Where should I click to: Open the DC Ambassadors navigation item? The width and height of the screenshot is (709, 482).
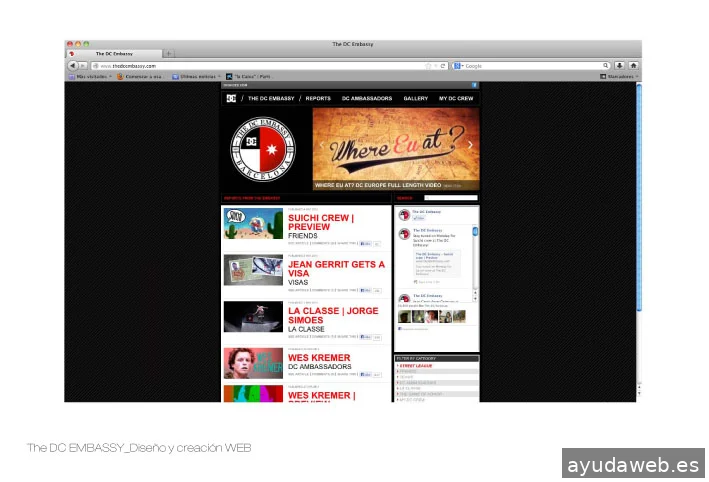tap(367, 98)
